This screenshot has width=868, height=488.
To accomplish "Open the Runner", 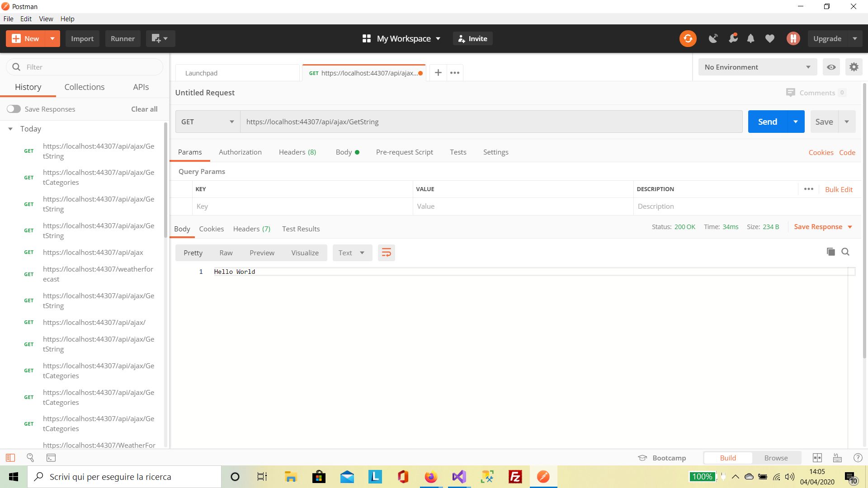I will (x=123, y=38).
